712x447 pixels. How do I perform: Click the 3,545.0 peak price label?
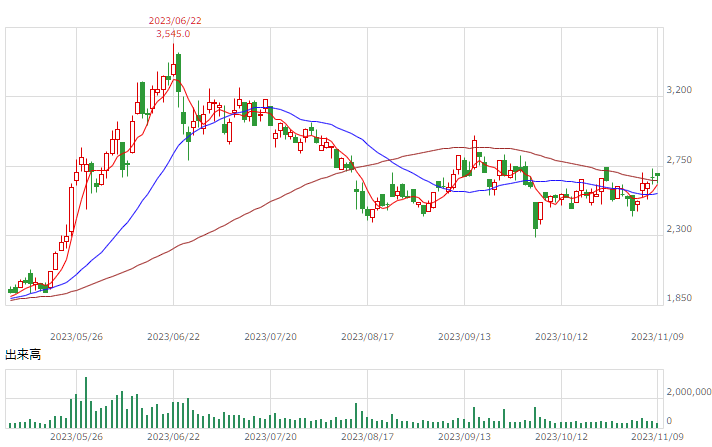click(173, 34)
